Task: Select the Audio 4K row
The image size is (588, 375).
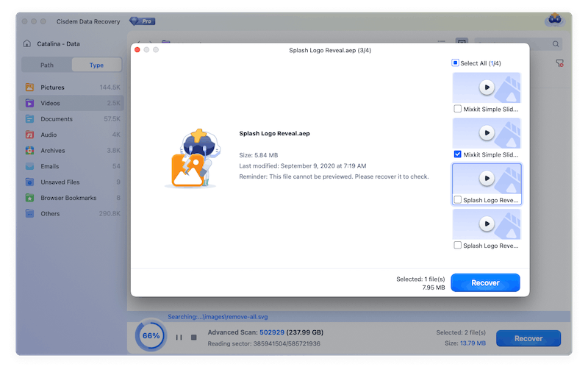Action: pyautogui.click(x=71, y=135)
